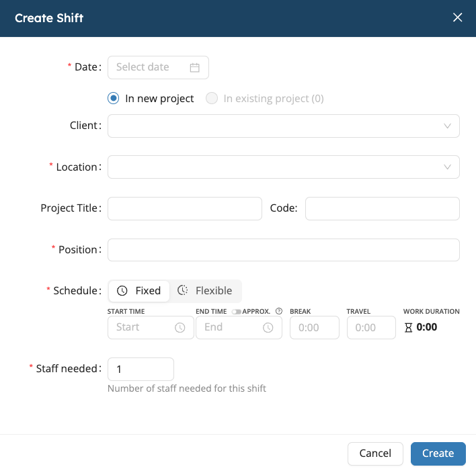Screen dimensions: 476x471
Task: Switch to the Flexible schedule tab
Action: click(x=205, y=291)
